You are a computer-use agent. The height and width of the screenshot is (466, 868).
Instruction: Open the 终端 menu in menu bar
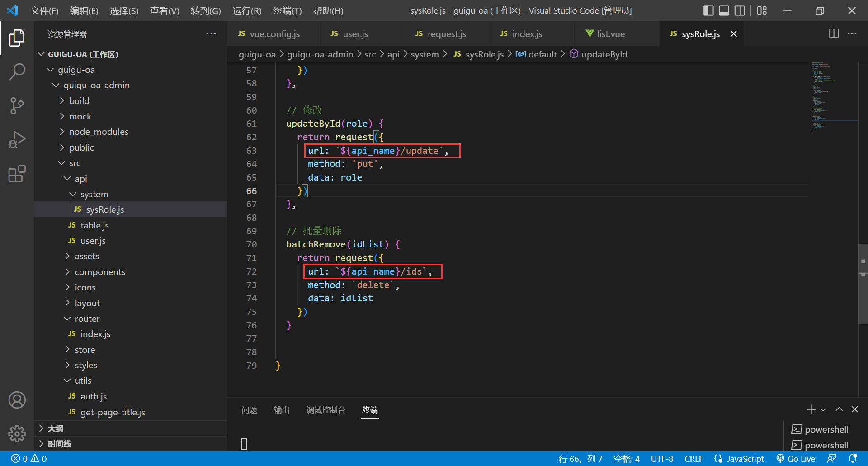coord(287,11)
